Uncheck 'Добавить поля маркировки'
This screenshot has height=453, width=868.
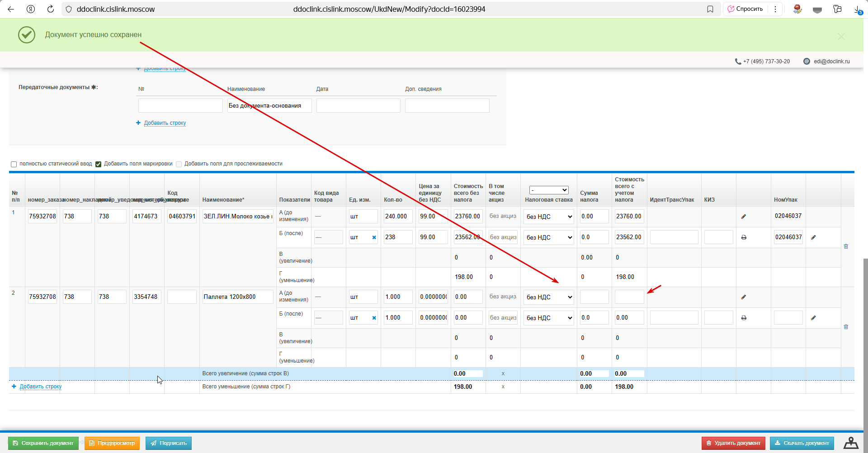pyautogui.click(x=98, y=164)
